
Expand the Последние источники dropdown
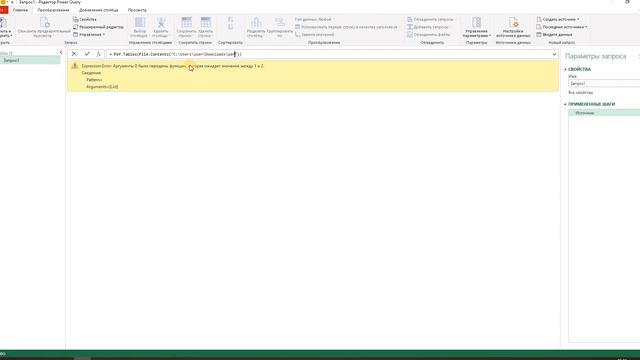coord(562,27)
